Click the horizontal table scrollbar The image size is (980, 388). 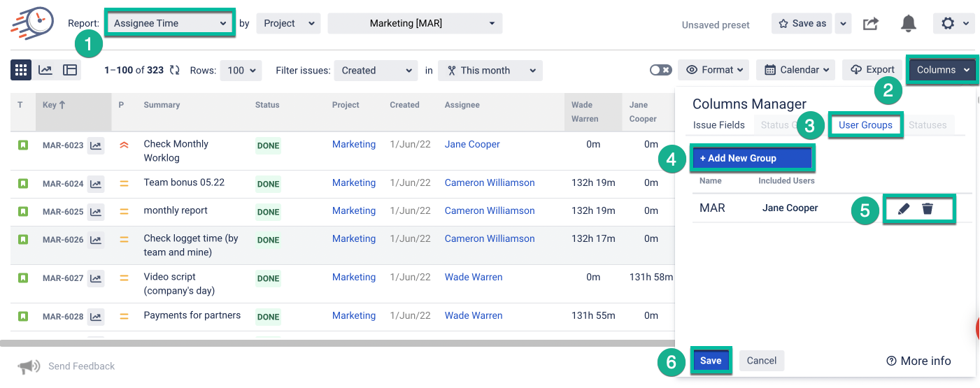tap(338, 343)
